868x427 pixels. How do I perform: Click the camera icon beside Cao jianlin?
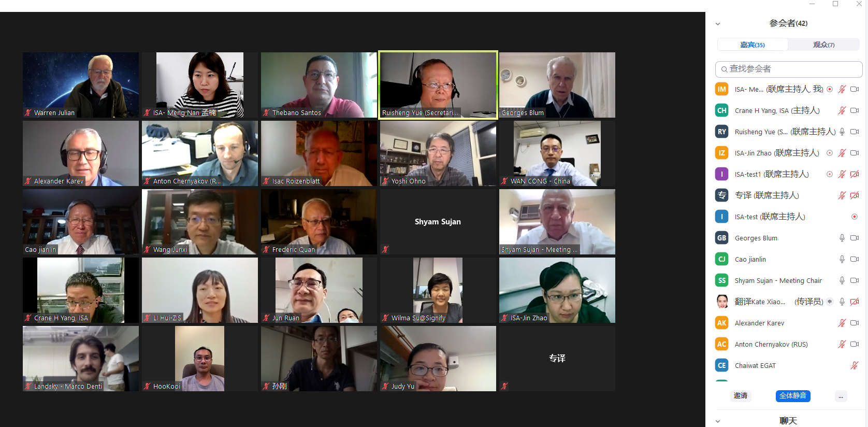click(x=855, y=259)
